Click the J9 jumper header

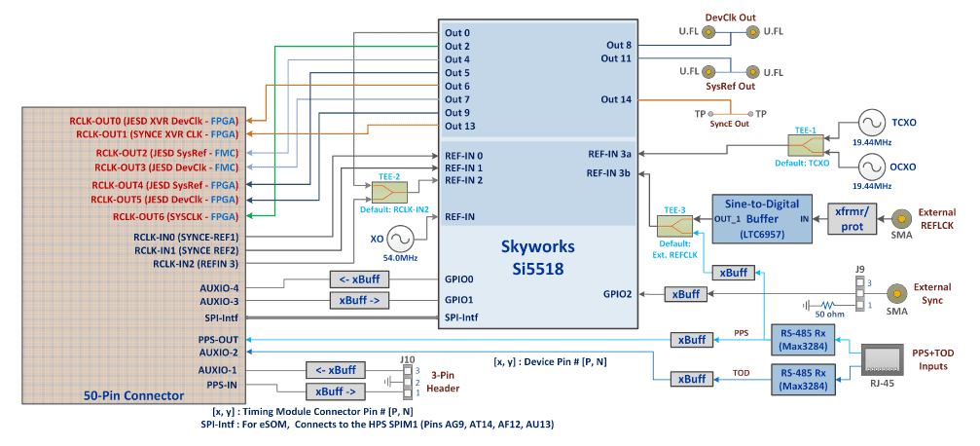(x=860, y=293)
